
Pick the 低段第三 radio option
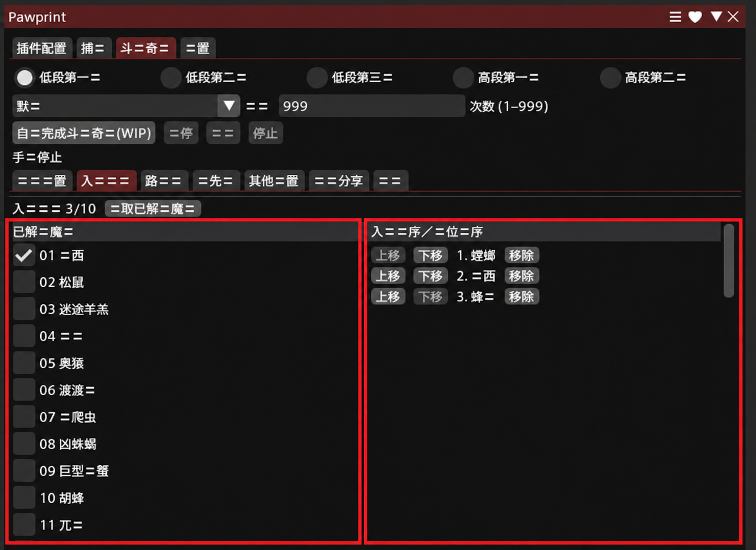tap(317, 78)
